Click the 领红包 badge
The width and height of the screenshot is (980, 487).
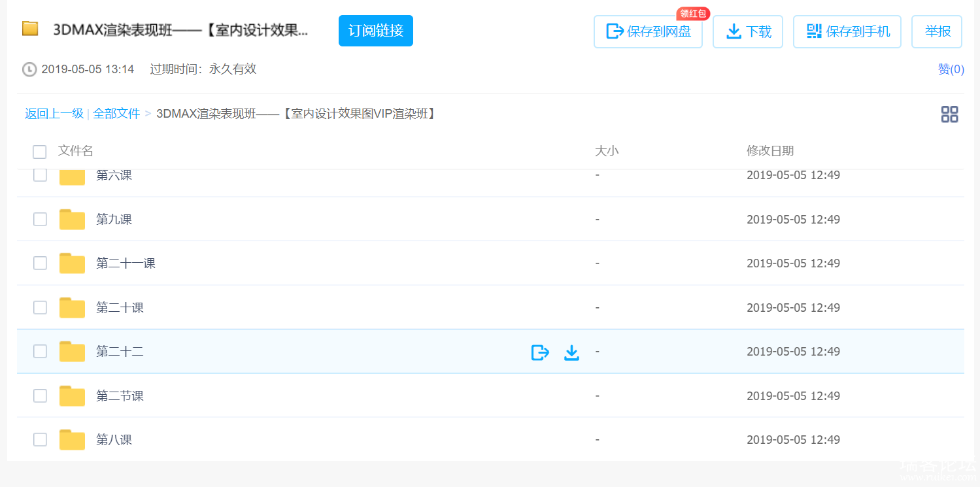693,14
